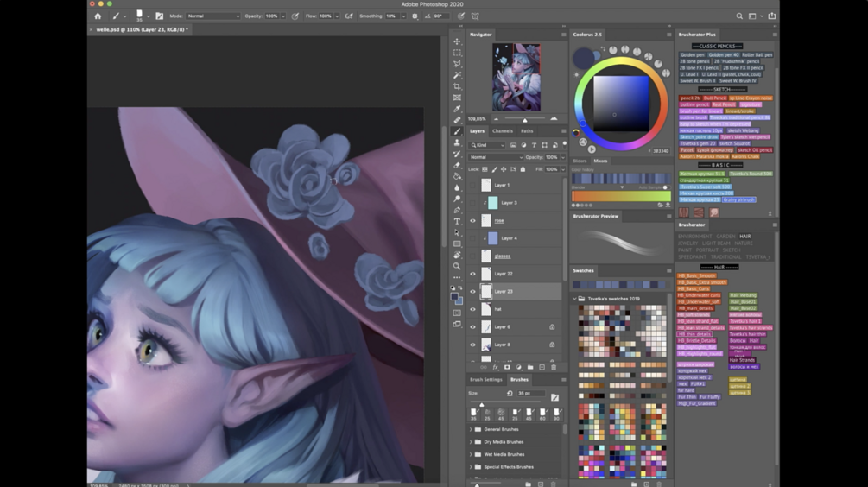Hide Layer 23 with eye icon
This screenshot has height=487, width=868.
pos(472,291)
